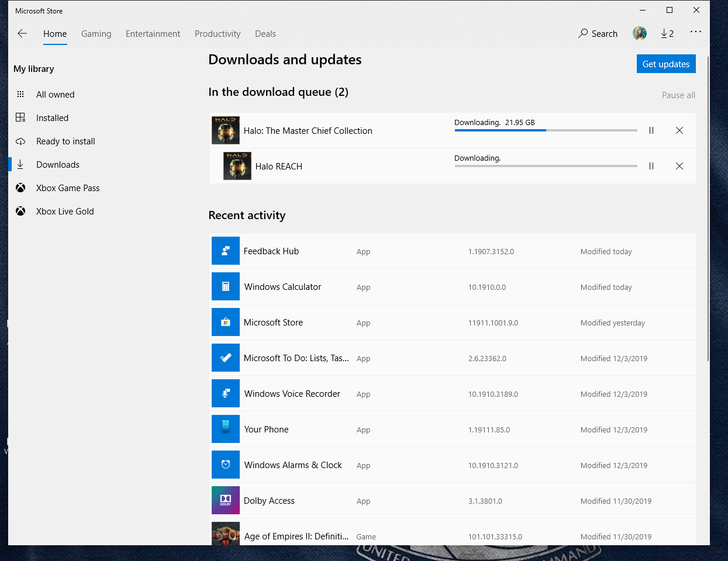The width and height of the screenshot is (728, 561).
Task: Click the Downloads arrow icon in sidebar
Action: [20, 164]
